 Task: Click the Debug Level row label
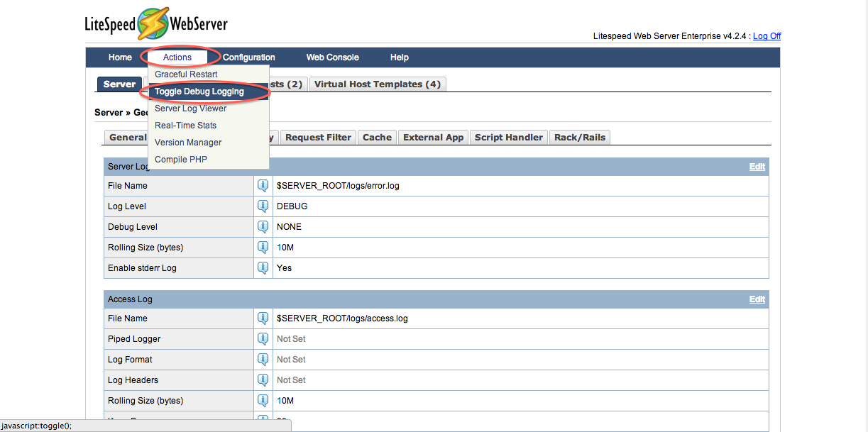pos(133,227)
